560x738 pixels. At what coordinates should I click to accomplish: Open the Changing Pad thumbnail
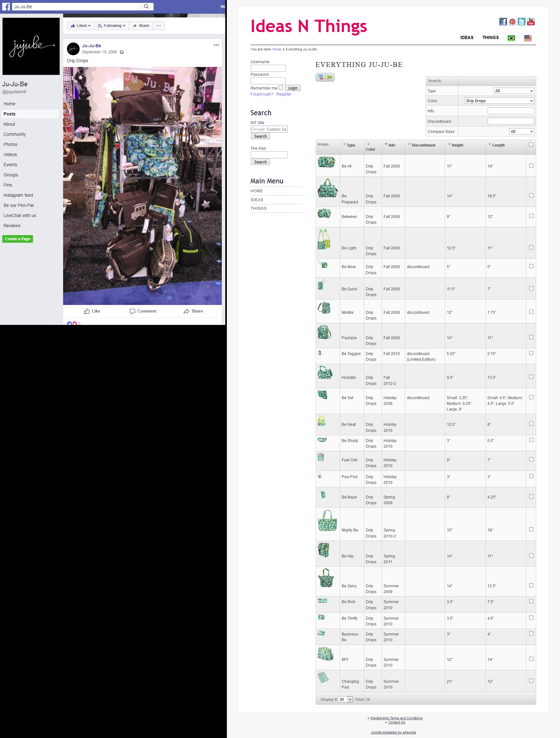[x=323, y=677]
